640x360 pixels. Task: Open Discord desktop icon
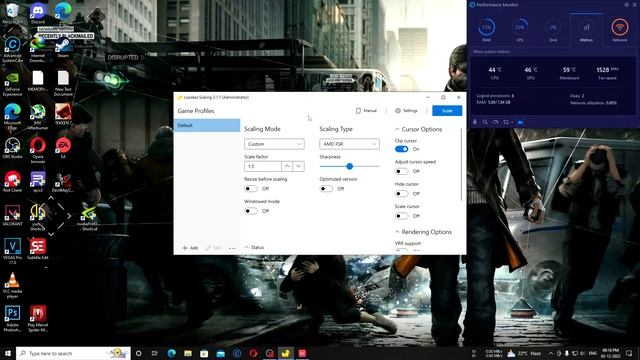[38, 13]
